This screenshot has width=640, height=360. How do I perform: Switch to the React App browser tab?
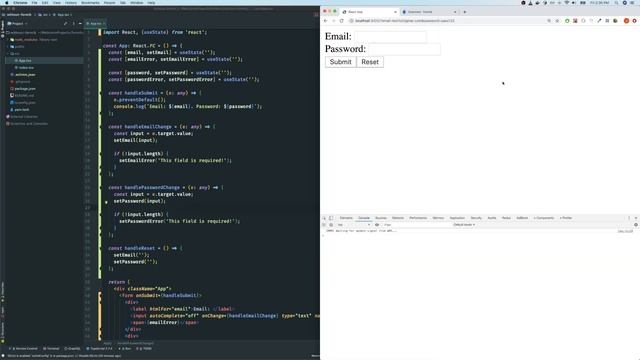coord(369,12)
